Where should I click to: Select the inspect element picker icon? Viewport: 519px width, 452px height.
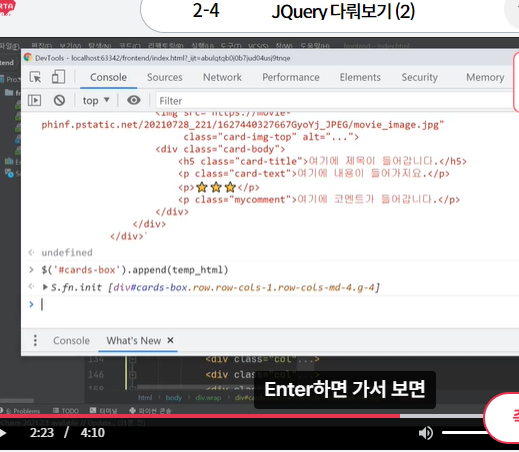35,77
